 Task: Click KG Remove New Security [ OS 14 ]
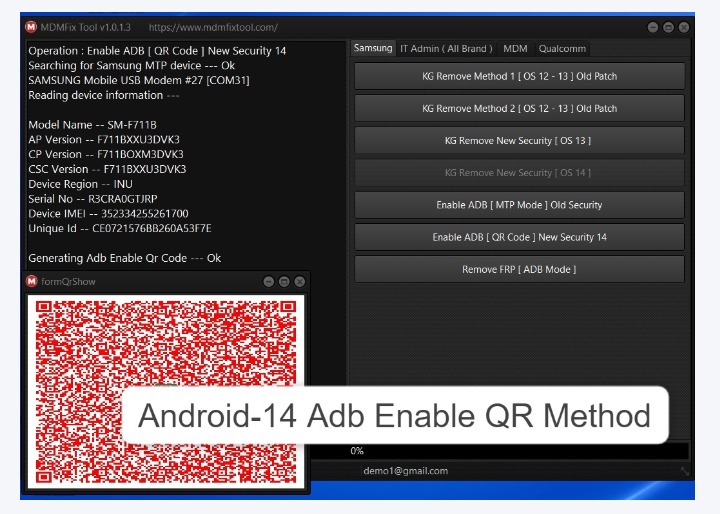pos(519,173)
